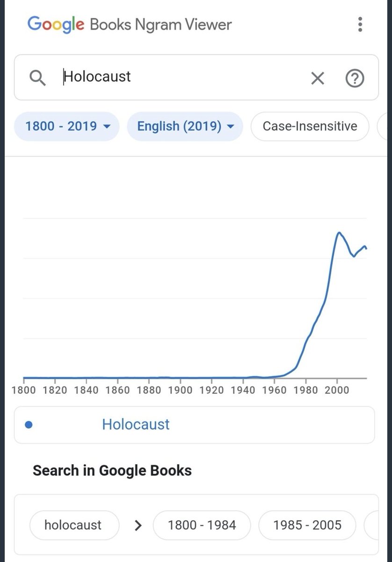392x562 pixels.
Task: Click the 1980 label on the timeline axis
Action: tap(305, 390)
